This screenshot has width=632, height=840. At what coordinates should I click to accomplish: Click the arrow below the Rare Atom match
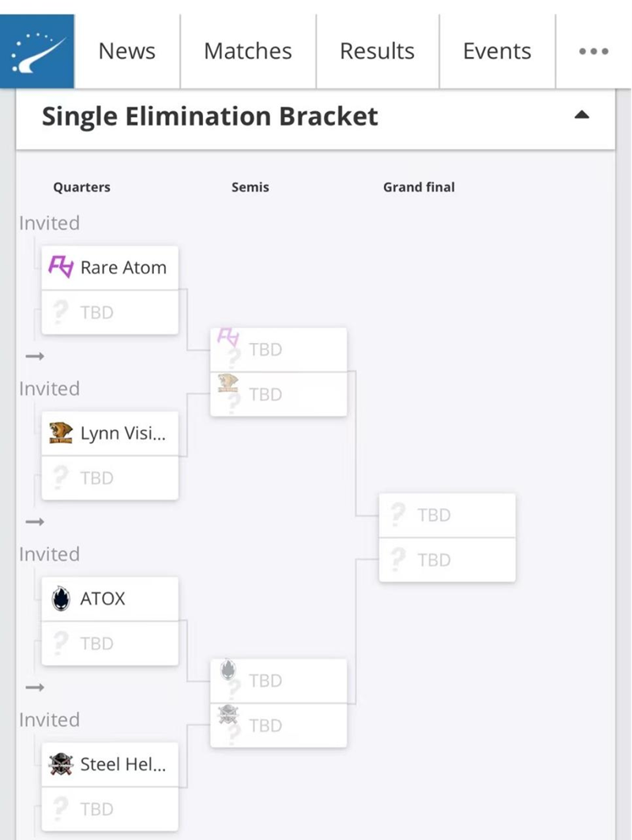coord(35,356)
